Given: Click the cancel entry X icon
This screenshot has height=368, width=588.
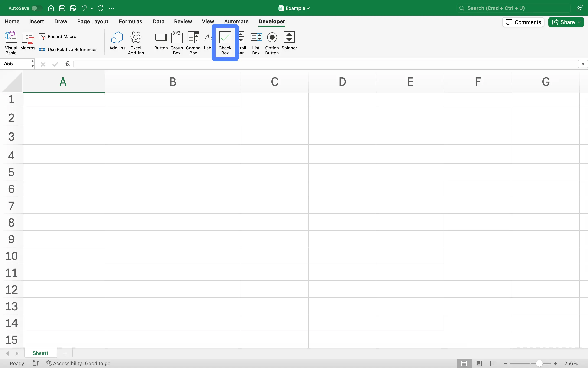Looking at the screenshot, I should click(x=43, y=64).
